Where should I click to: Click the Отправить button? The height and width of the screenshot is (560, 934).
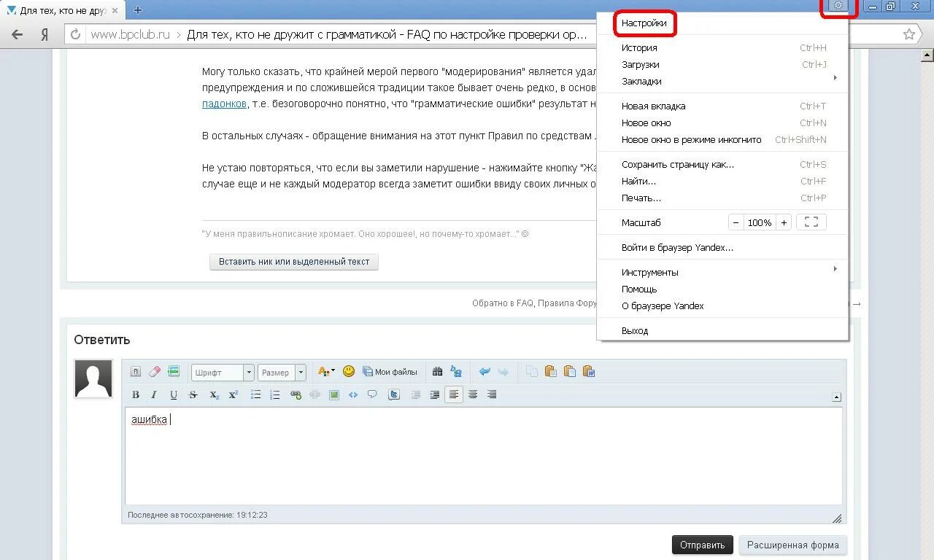point(702,545)
